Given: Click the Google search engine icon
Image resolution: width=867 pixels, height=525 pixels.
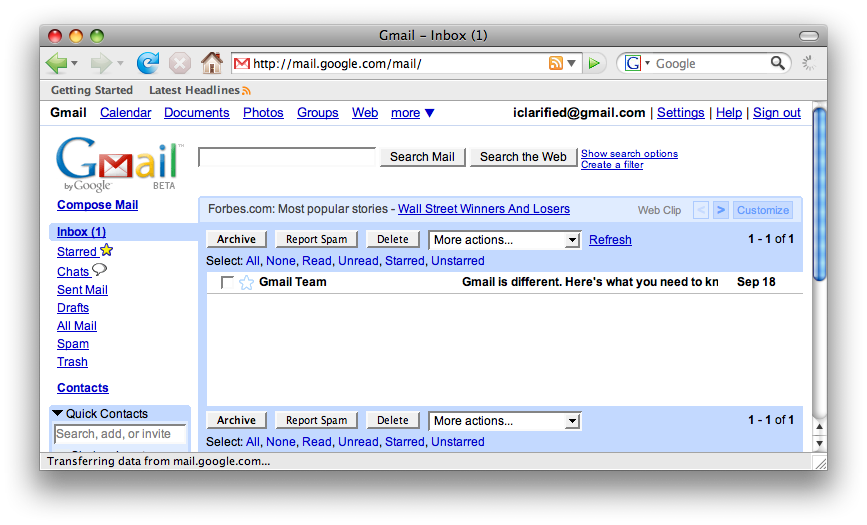Looking at the screenshot, I should (x=633, y=63).
